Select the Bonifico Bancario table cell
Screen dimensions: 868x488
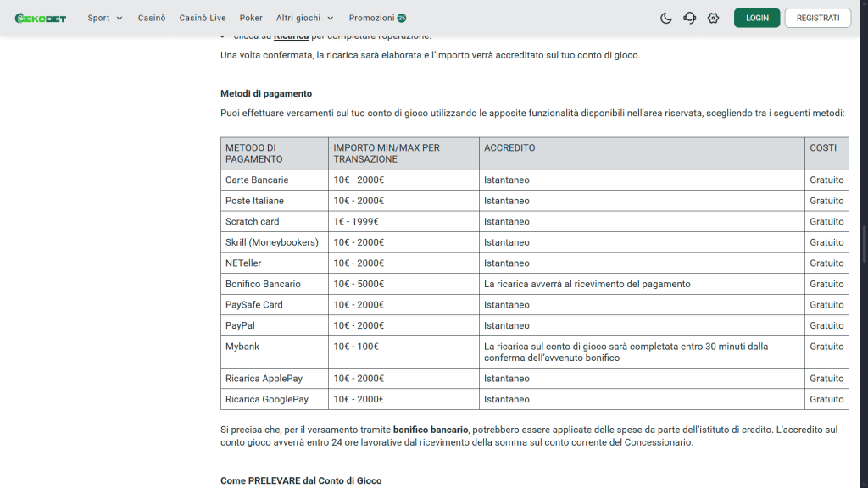point(263,284)
